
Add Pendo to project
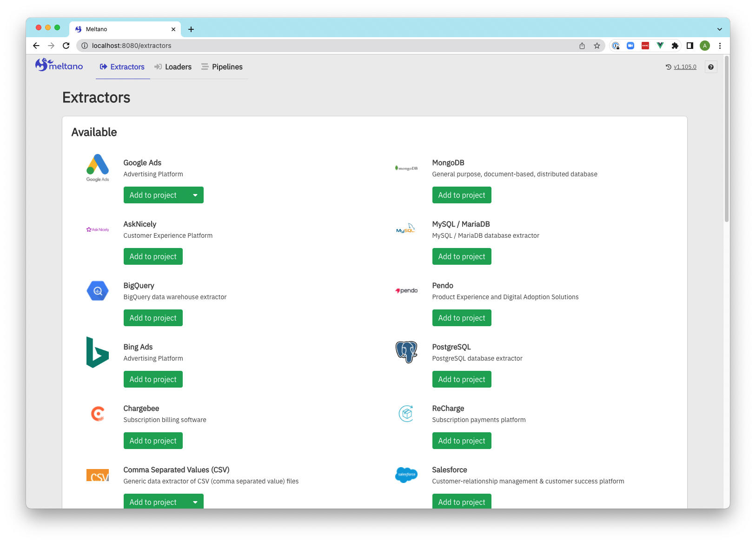[x=462, y=318]
